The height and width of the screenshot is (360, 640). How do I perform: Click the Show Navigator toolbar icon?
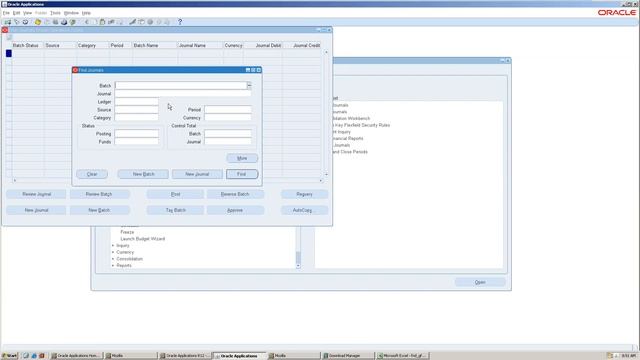(x=25, y=22)
